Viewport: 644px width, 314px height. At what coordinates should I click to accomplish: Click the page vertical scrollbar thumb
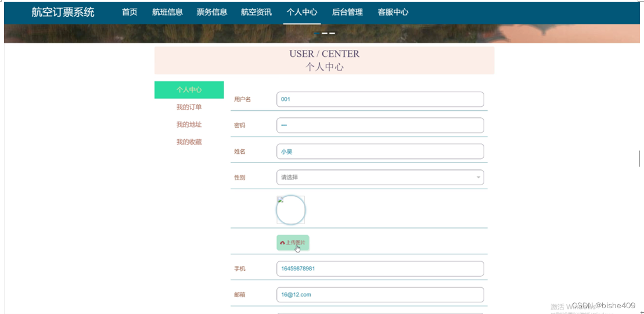tap(639, 158)
